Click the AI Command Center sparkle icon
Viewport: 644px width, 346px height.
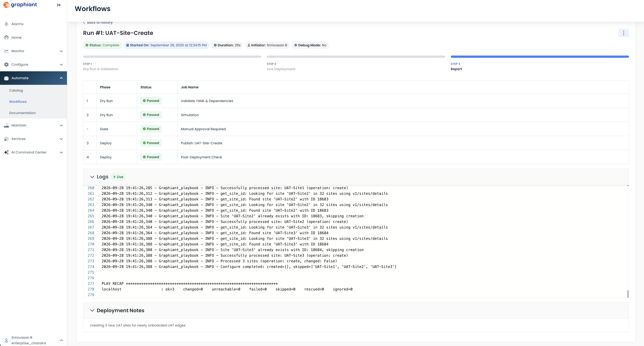pos(7,152)
